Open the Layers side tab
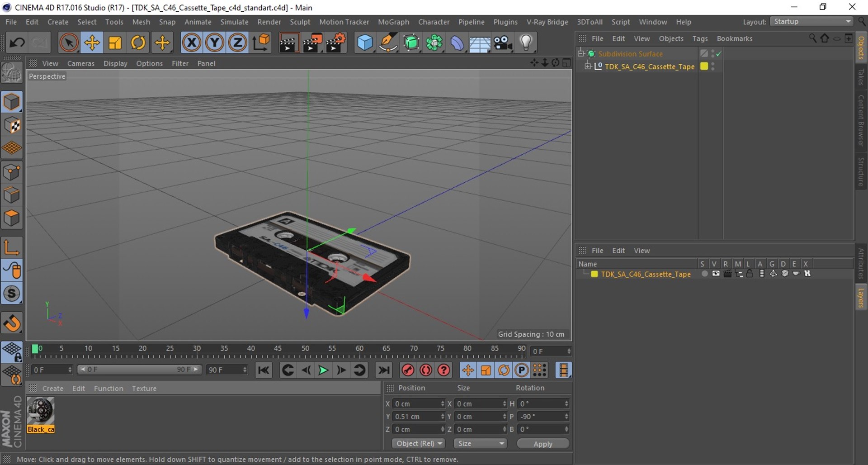This screenshot has height=465, width=868. (x=861, y=298)
